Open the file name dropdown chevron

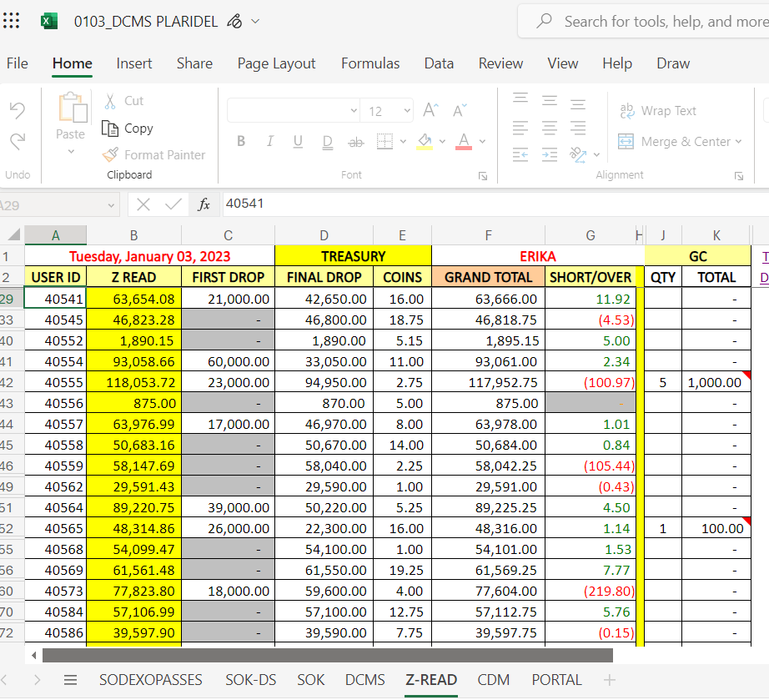coord(255,21)
